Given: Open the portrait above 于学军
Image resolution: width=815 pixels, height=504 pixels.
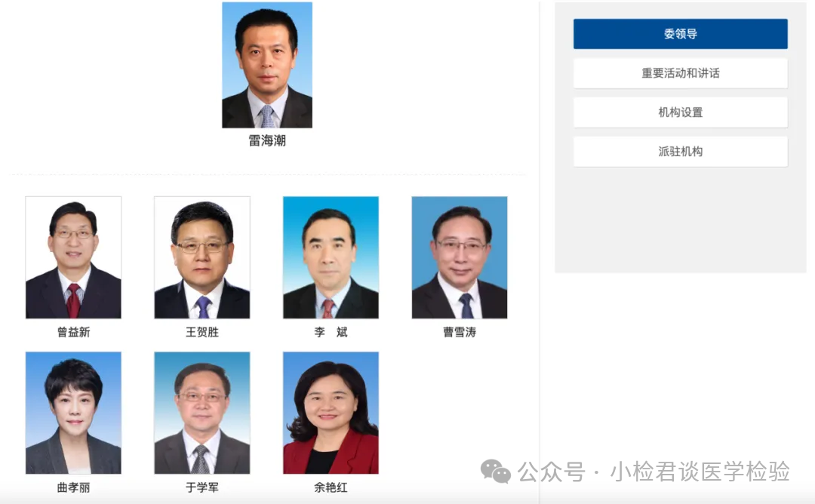Looking at the screenshot, I should pyautogui.click(x=202, y=413).
